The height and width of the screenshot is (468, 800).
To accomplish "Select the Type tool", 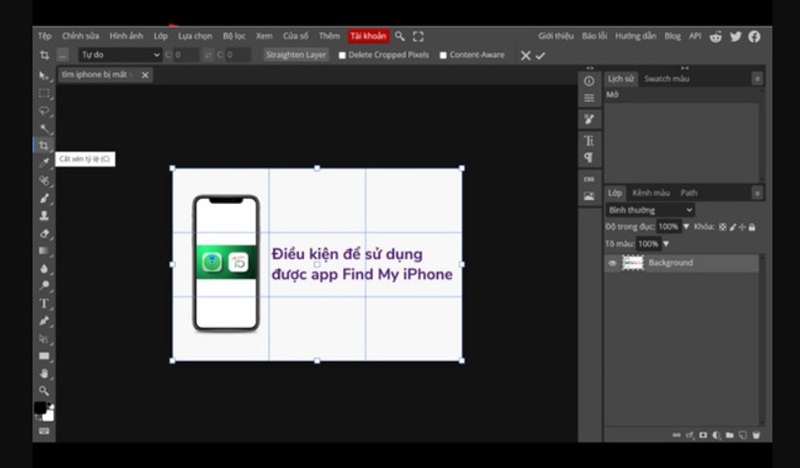I will 44,304.
